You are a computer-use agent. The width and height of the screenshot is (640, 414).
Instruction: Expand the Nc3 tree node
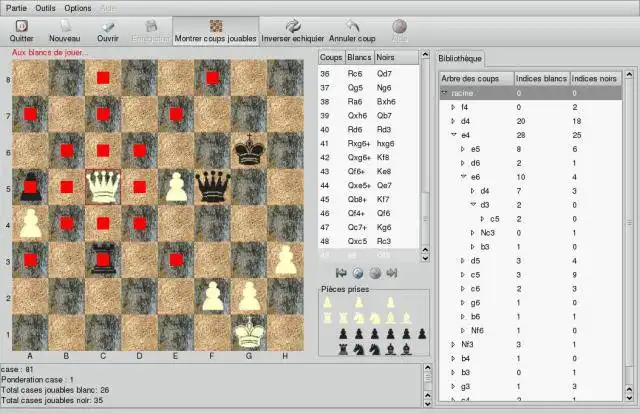473,233
